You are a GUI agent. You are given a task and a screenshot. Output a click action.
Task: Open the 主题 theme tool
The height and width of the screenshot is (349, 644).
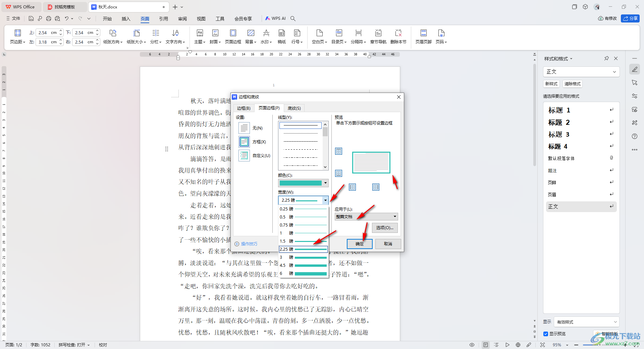[x=200, y=37]
